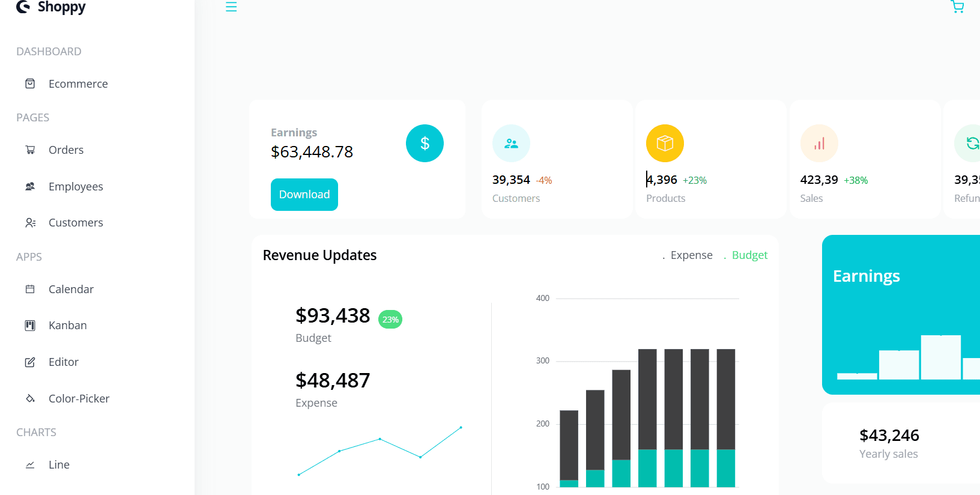Click the +23% products change
This screenshot has width=980, height=495.
695,180
